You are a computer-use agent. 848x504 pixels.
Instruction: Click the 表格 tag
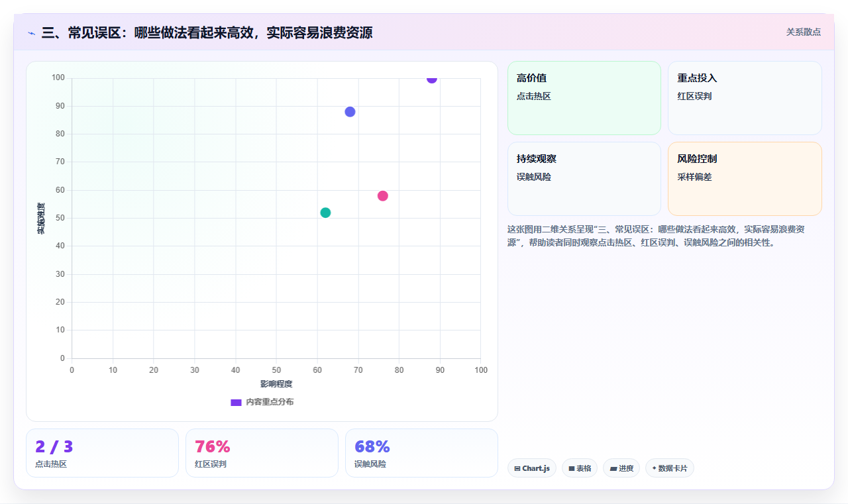point(580,468)
